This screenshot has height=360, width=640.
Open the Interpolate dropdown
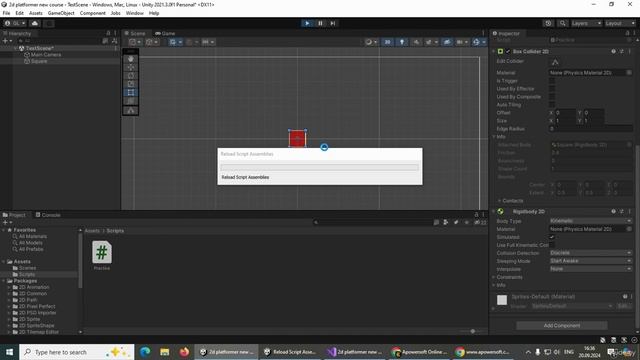point(591,269)
